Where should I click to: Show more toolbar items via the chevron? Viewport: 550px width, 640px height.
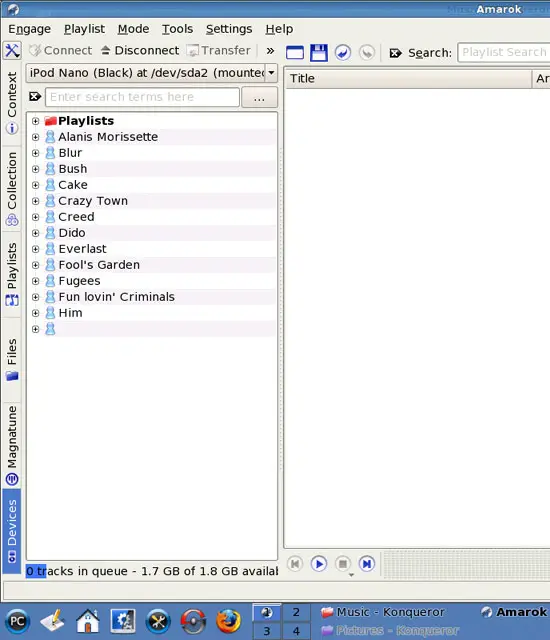click(270, 51)
